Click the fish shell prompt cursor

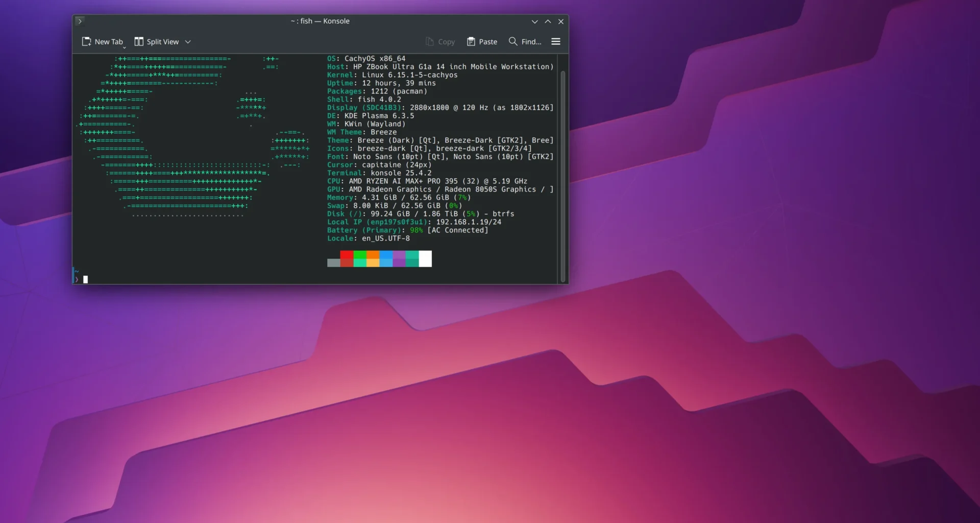[86, 279]
